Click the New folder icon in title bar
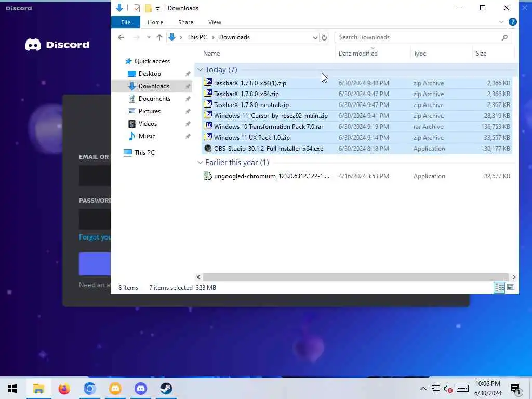The image size is (532, 399). click(x=148, y=8)
